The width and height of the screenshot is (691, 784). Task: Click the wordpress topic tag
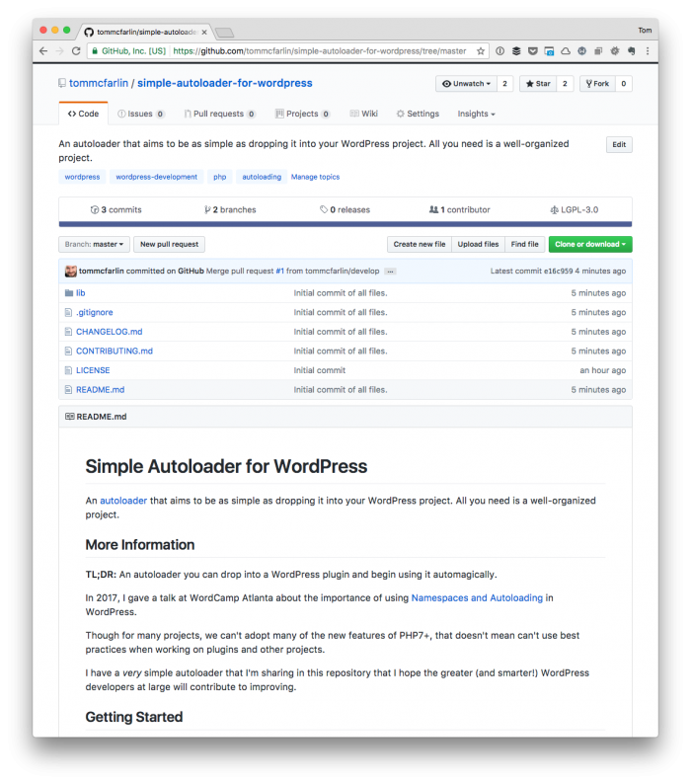coord(82,177)
